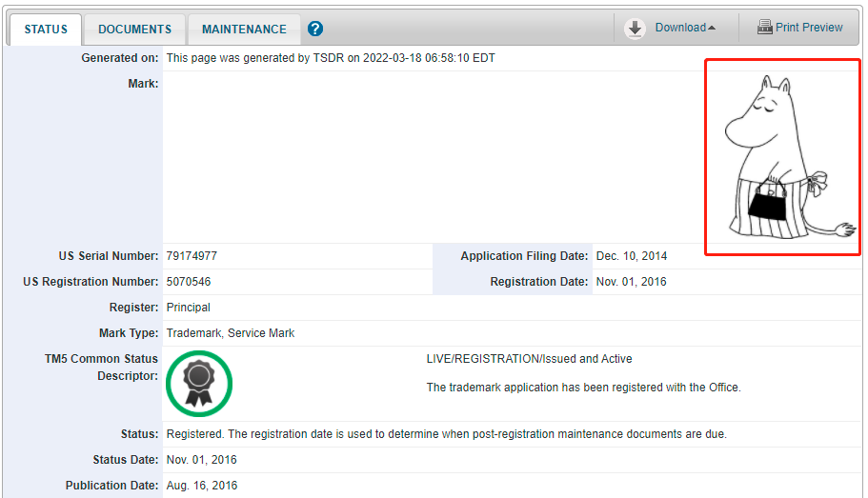Select serial number 79174977

coord(192,256)
